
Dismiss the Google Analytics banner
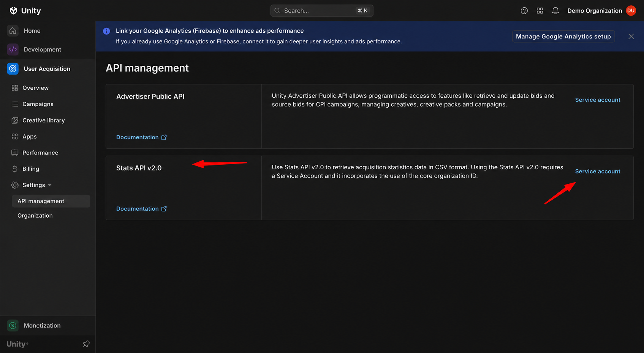[631, 37]
